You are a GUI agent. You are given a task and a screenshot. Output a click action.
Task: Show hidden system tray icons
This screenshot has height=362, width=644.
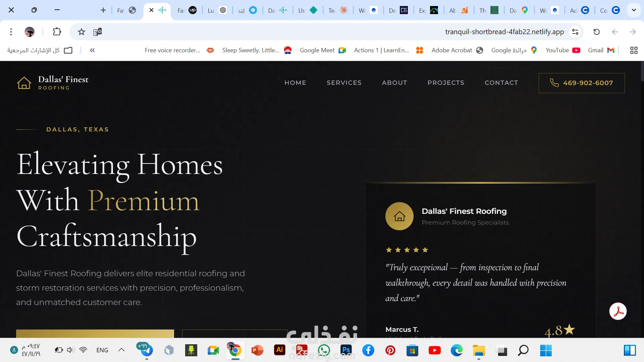click(121, 350)
